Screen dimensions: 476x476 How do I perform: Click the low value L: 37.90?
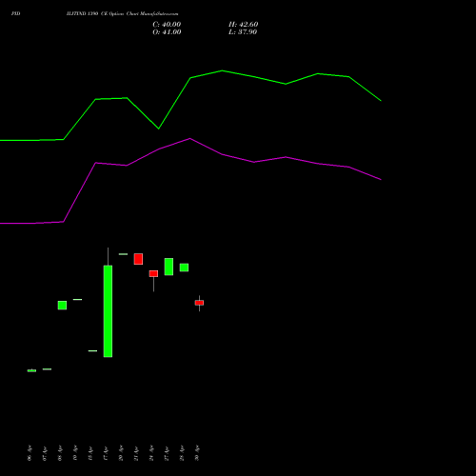click(243, 32)
